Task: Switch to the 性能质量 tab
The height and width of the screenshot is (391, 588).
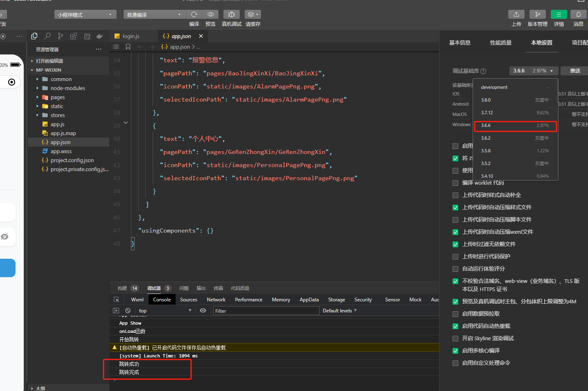Action: click(501, 43)
